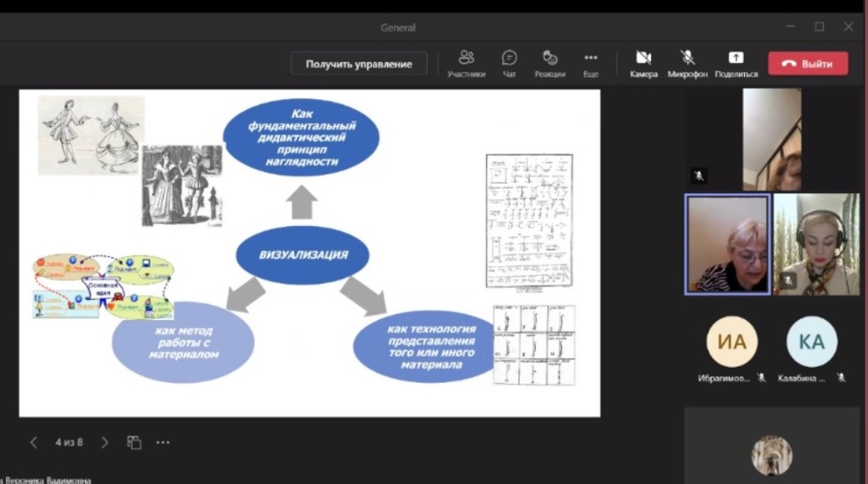The width and height of the screenshot is (868, 484).
Task: Click the headset woman's video tile
Action: click(x=817, y=244)
